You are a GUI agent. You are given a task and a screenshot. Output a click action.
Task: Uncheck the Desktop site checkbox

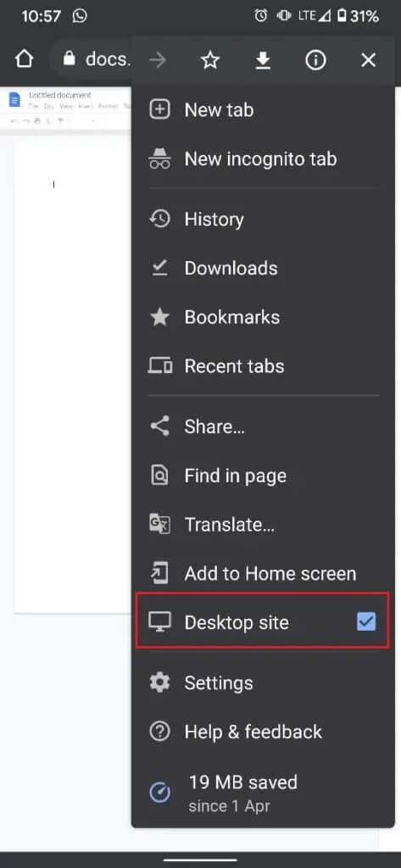(366, 622)
